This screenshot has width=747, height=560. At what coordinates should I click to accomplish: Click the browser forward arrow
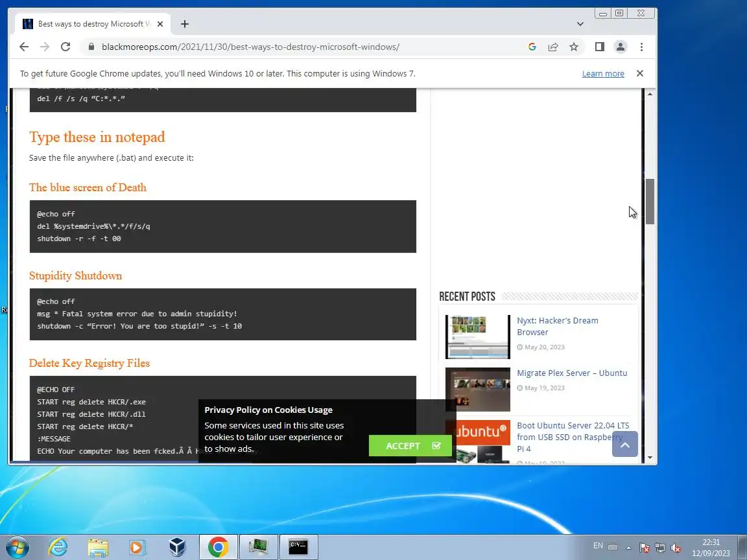[x=45, y=47]
